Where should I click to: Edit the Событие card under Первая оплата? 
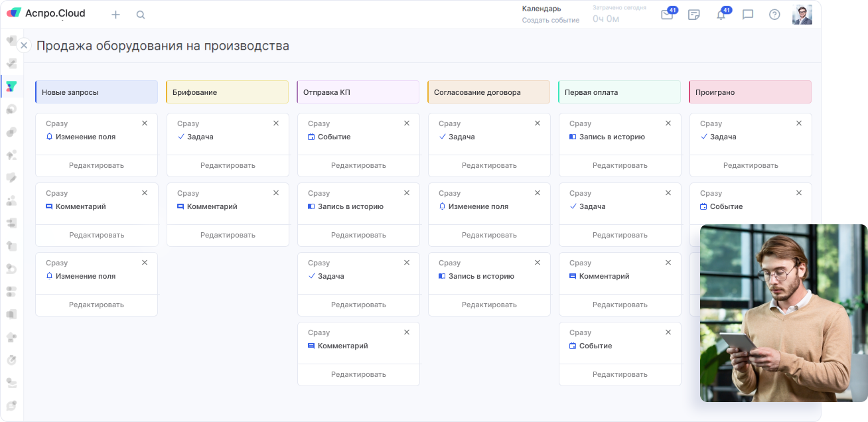620,374
